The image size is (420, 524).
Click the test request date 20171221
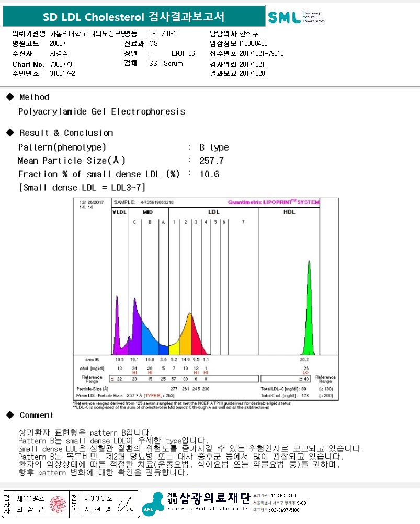pyautogui.click(x=252, y=64)
